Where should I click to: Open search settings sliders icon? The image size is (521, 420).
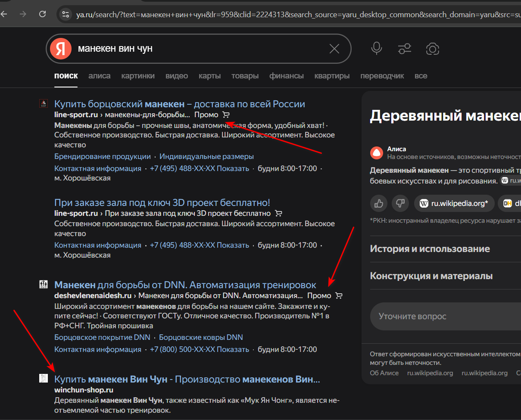[x=404, y=49]
